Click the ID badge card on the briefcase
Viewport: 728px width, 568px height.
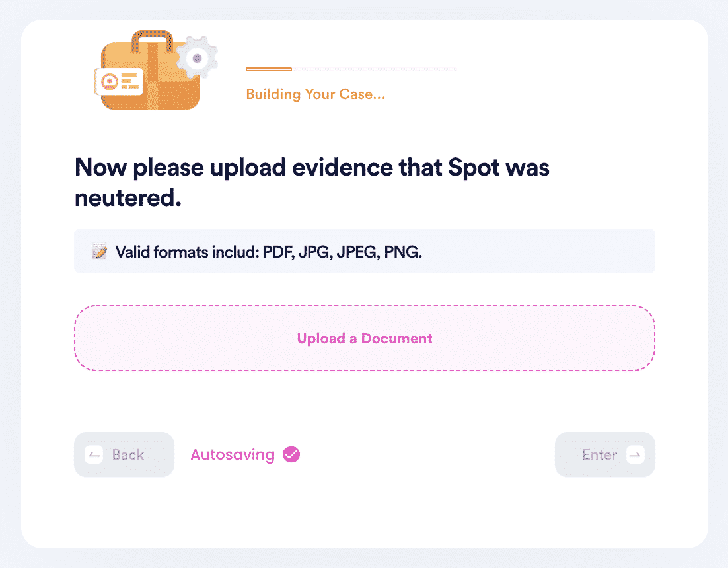pos(119,82)
